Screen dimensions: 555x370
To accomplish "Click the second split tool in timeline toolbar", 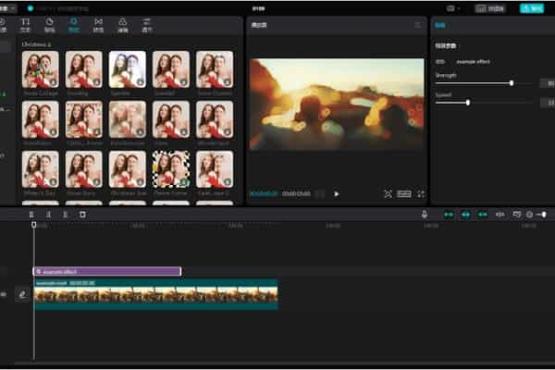I will click(x=48, y=215).
